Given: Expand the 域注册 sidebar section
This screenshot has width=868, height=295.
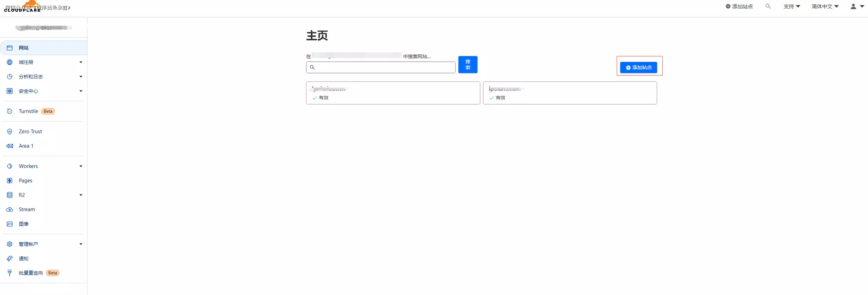Looking at the screenshot, I should [81, 62].
